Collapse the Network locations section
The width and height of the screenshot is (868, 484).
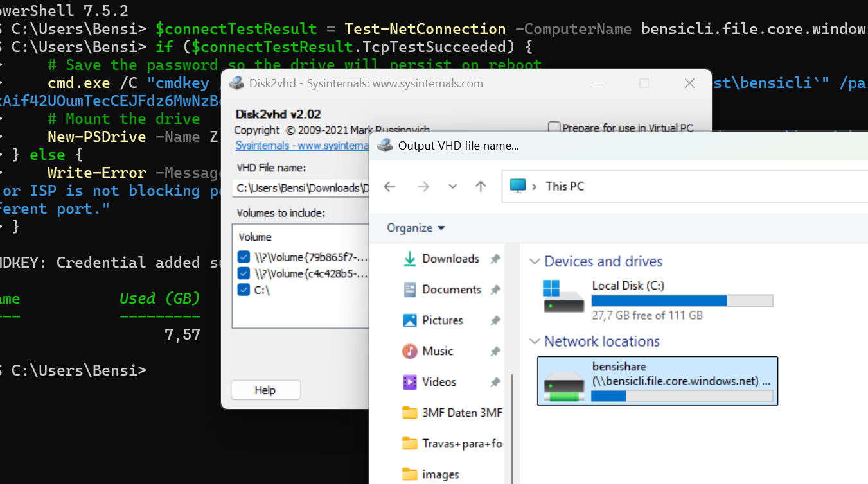(535, 341)
